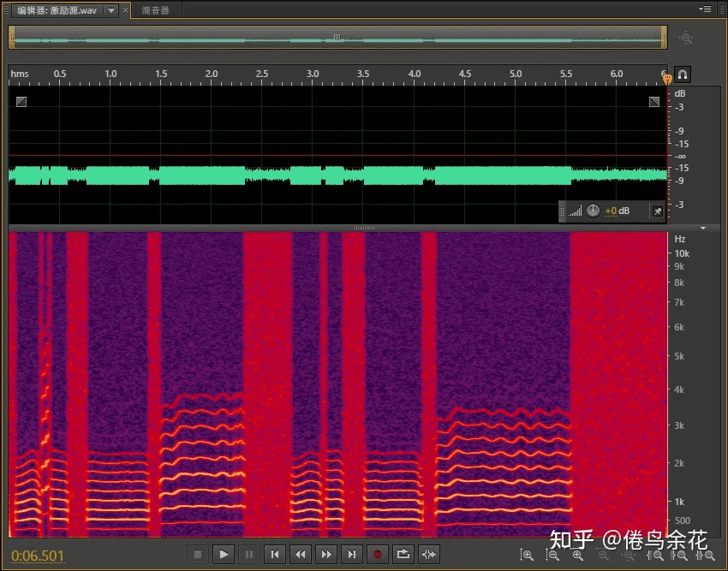The width and height of the screenshot is (728, 571).
Task: Toggle loop playback on
Action: [x=403, y=555]
